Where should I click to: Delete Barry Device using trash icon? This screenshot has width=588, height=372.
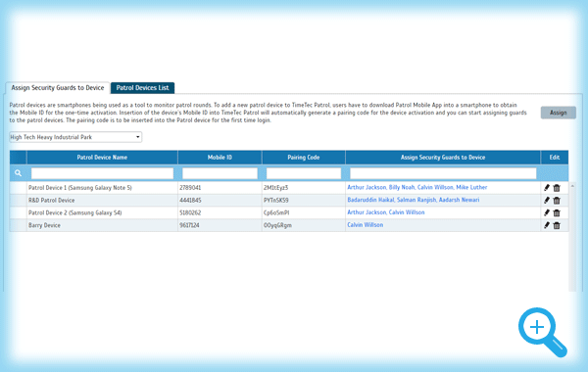(557, 225)
